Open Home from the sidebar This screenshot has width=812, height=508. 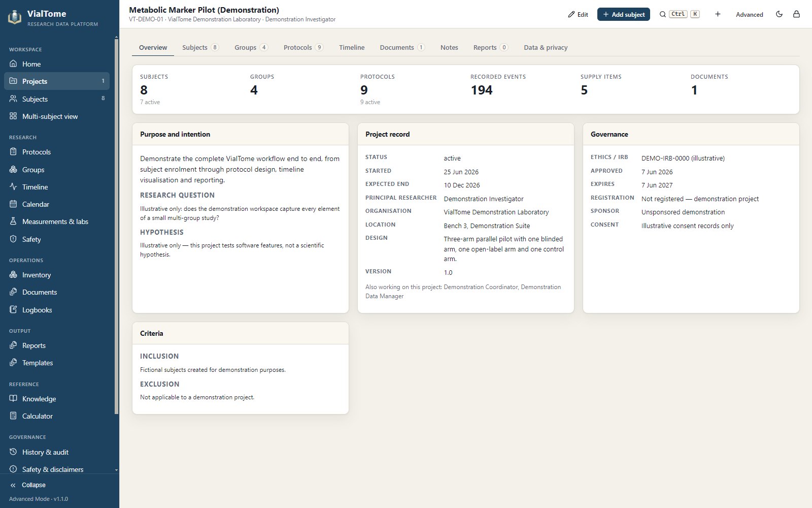pyautogui.click(x=57, y=64)
